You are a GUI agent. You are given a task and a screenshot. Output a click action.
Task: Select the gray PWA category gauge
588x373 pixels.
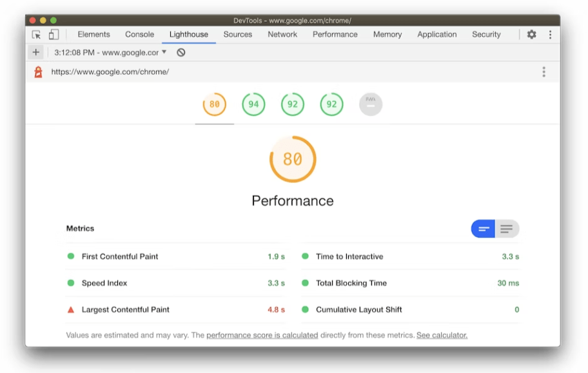[371, 104]
